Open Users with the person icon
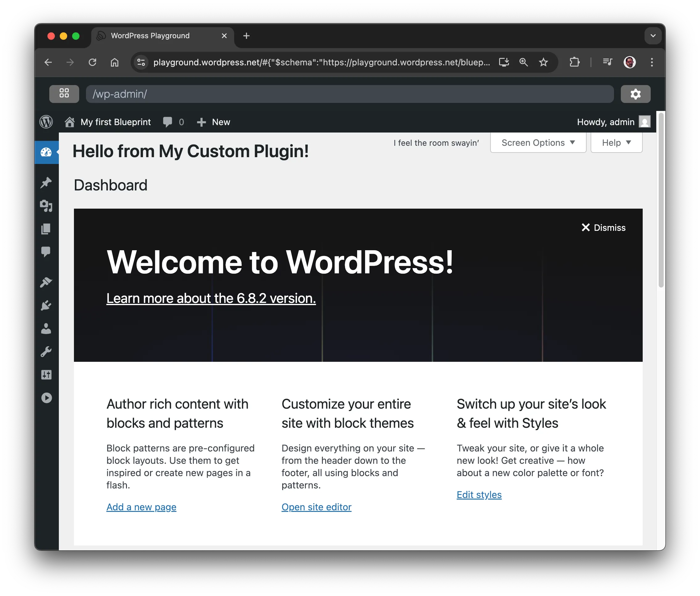700x596 pixels. click(46, 329)
